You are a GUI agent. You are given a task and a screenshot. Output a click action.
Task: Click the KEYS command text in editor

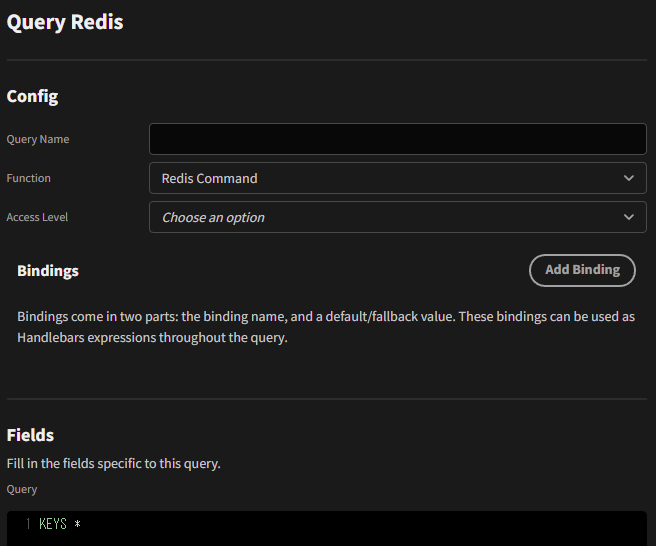tap(53, 524)
